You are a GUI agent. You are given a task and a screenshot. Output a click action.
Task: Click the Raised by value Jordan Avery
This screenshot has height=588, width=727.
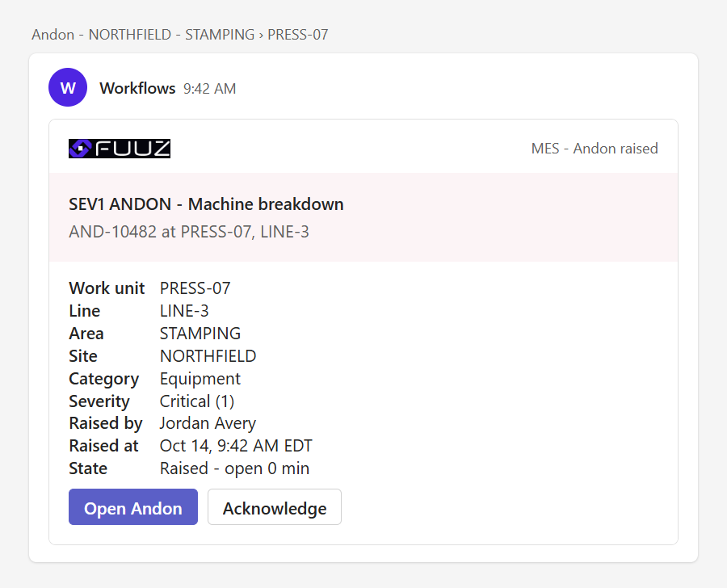click(208, 423)
